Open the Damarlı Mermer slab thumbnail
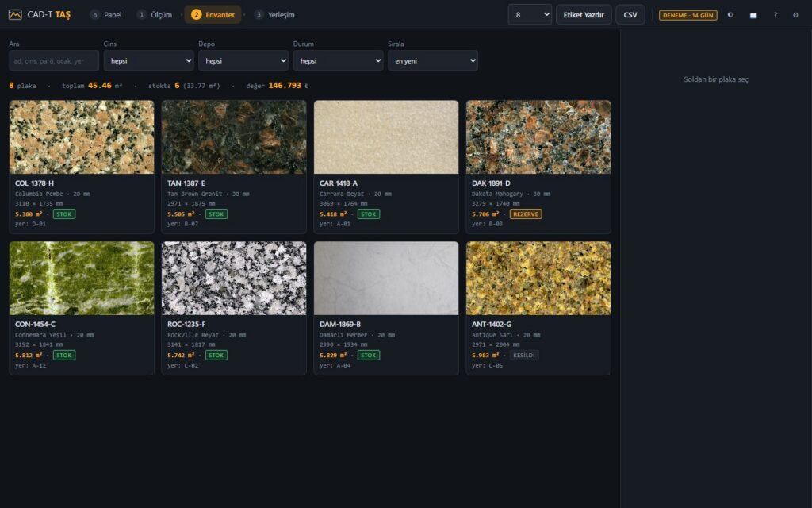This screenshot has height=508, width=812. [x=386, y=278]
